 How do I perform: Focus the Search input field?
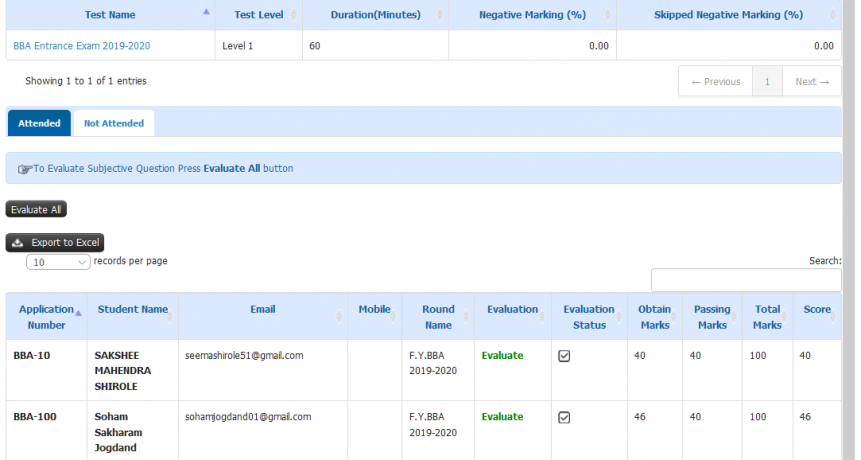click(x=746, y=280)
